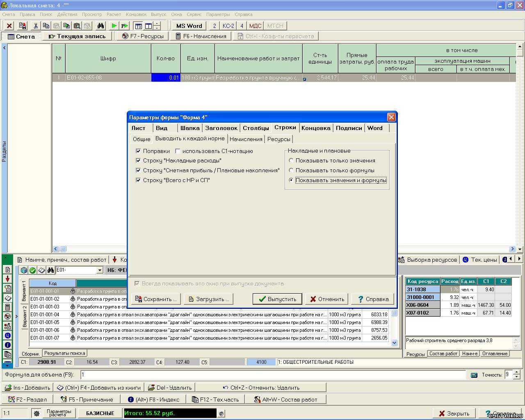Viewport: 525px width, 420px height.
Task: Click the binoculars icon beside E01 combo box
Action: pyautogui.click(x=50, y=270)
